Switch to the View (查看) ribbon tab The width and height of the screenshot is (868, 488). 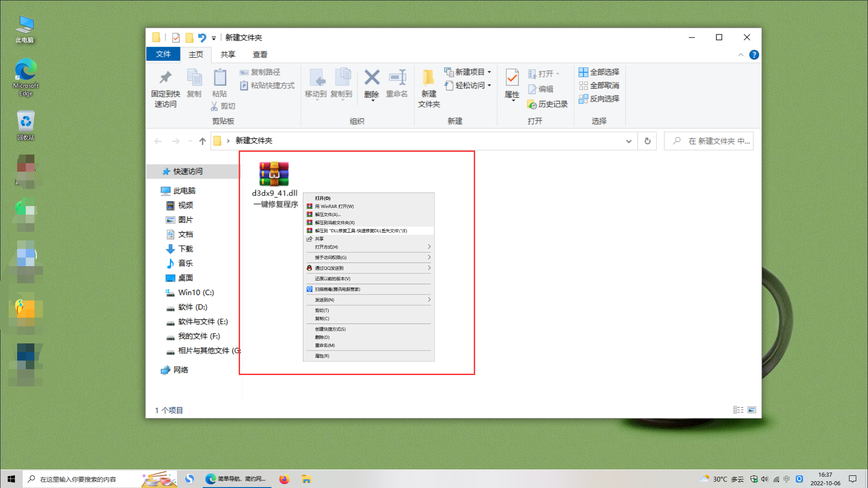(x=260, y=55)
